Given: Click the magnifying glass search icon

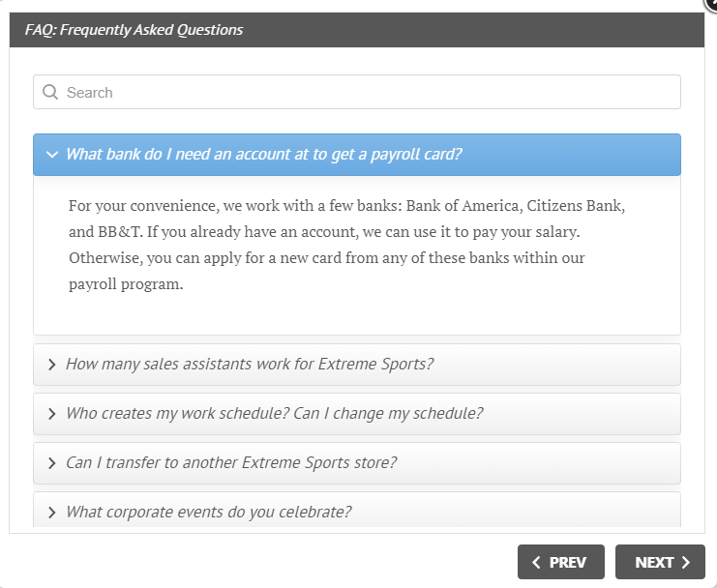Looking at the screenshot, I should (x=50, y=92).
